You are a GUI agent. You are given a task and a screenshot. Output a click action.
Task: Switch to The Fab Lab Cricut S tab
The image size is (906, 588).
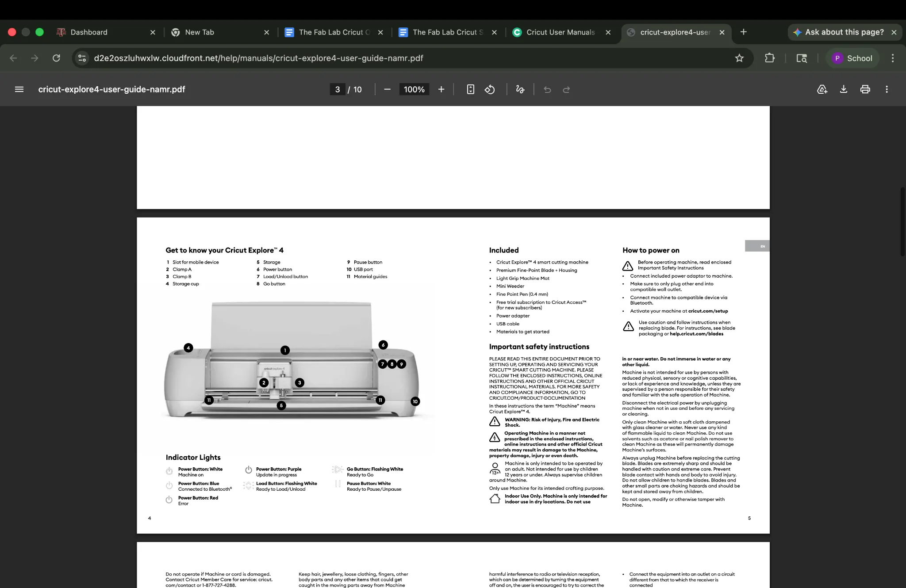(448, 32)
